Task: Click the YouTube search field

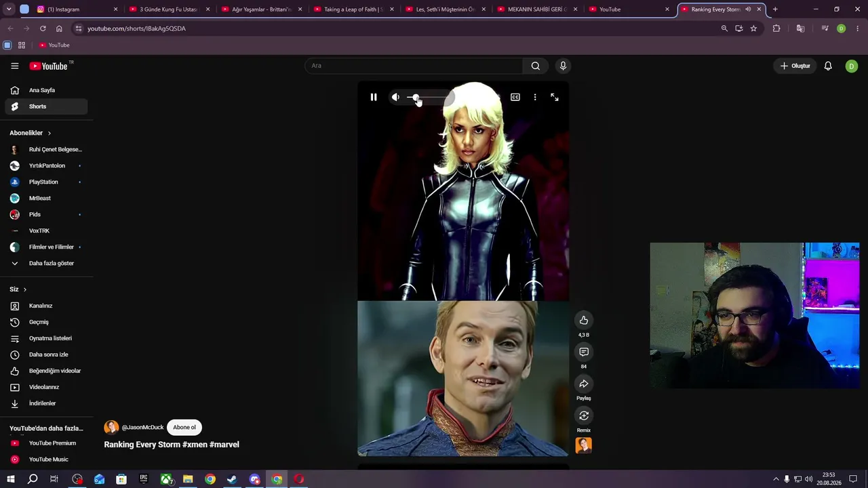Action: point(414,66)
